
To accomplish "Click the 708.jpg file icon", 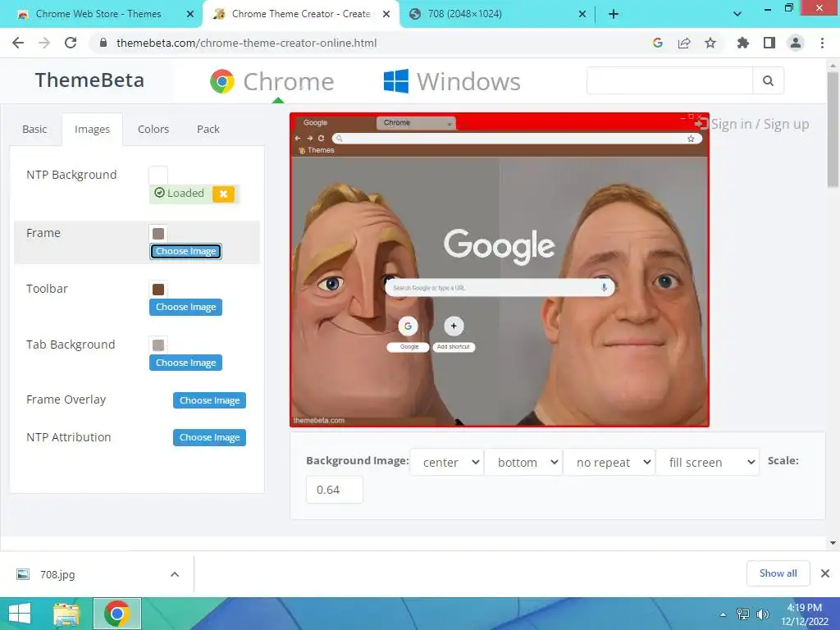I will (23, 574).
